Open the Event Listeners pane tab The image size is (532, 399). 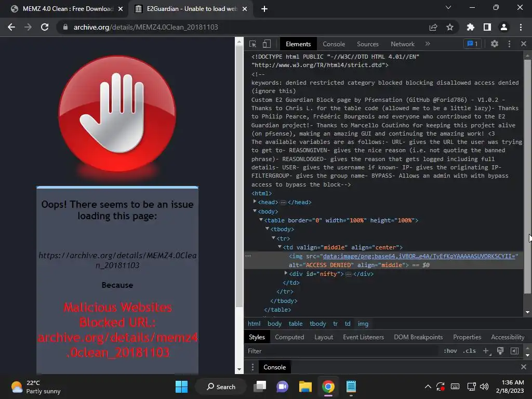363,337
